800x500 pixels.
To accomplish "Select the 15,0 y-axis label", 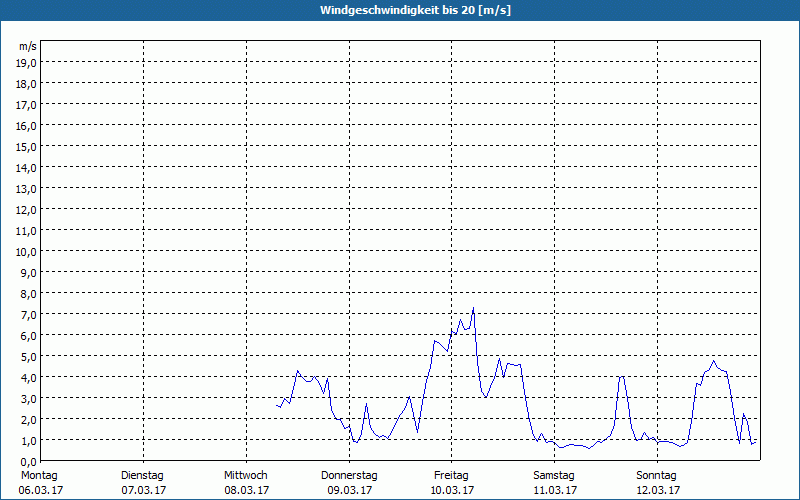I will (x=27, y=147).
